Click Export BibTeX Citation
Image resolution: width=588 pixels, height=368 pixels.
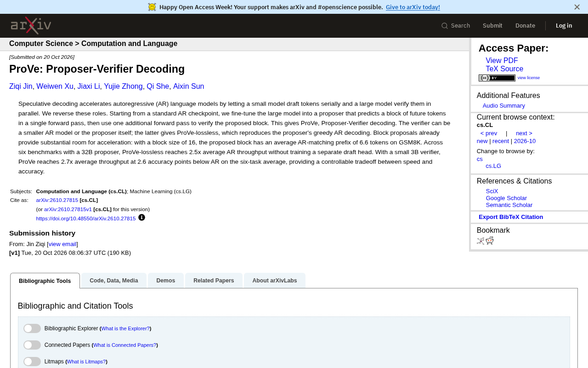[511, 217]
